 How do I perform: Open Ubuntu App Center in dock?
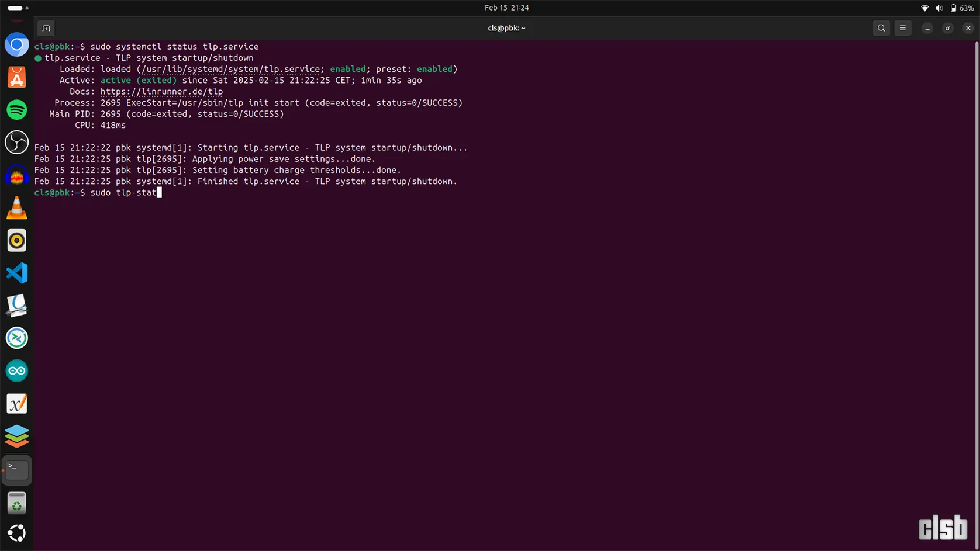tap(17, 78)
